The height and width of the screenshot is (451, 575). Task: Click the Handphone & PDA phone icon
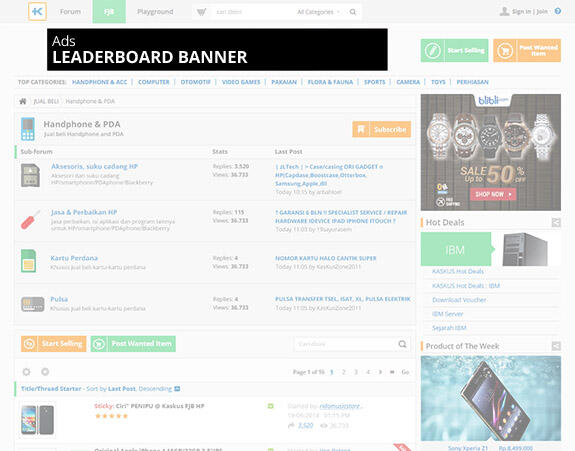pyautogui.click(x=28, y=129)
